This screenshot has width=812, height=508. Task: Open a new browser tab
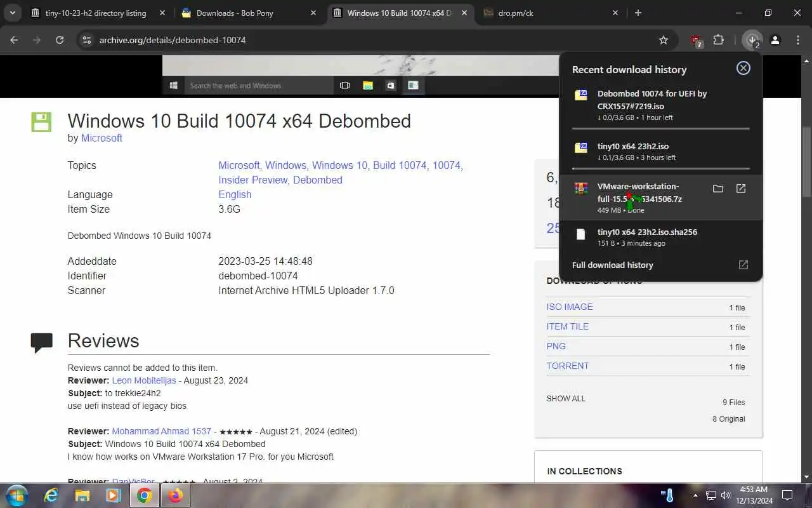(638, 13)
